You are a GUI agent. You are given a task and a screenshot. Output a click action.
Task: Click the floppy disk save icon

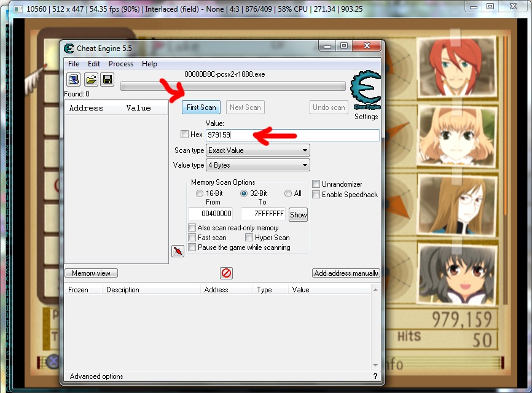click(x=108, y=80)
